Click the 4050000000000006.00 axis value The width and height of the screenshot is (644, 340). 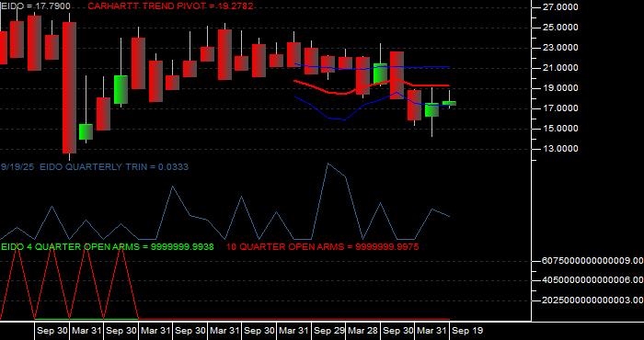click(592, 280)
